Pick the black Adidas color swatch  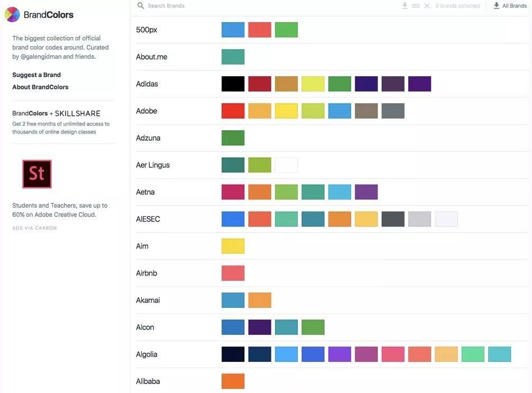pyautogui.click(x=233, y=84)
